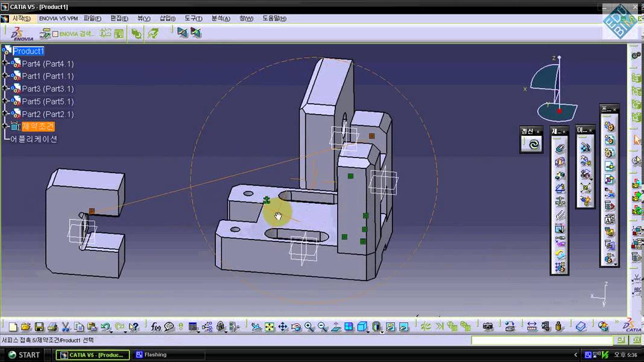Click the What's This help icon
The height and width of the screenshot is (362, 644).
tap(133, 326)
